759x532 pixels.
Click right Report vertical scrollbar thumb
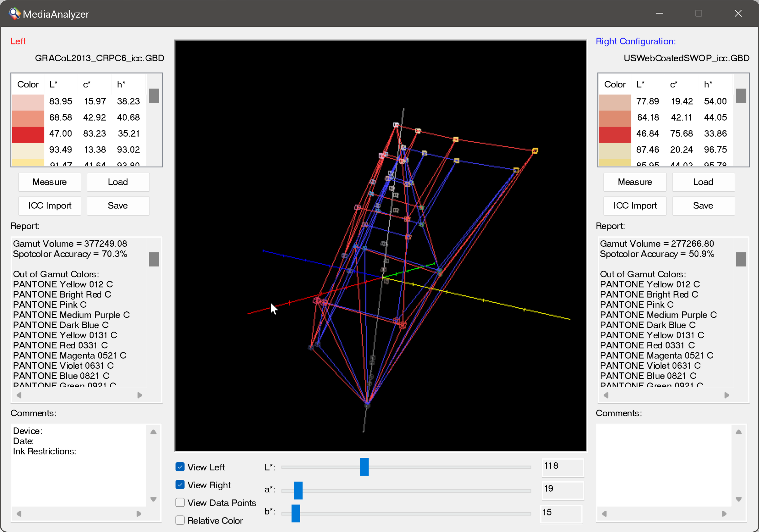point(741,259)
